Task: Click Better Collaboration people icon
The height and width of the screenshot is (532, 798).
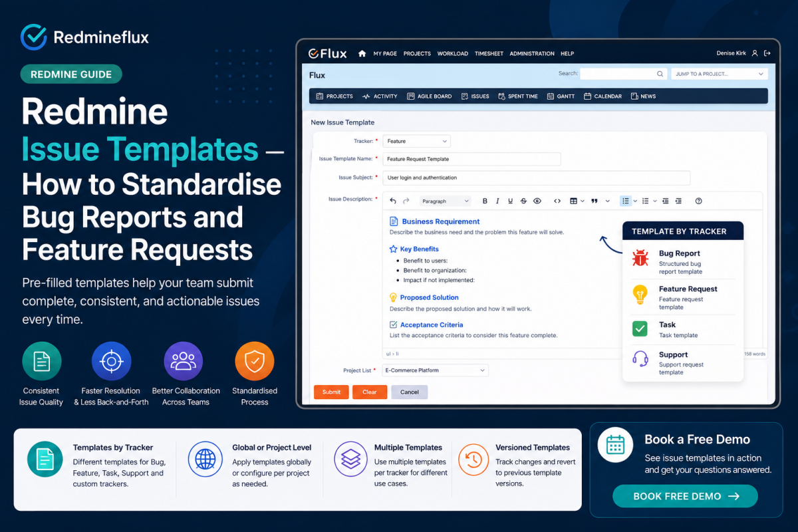Action: point(183,361)
